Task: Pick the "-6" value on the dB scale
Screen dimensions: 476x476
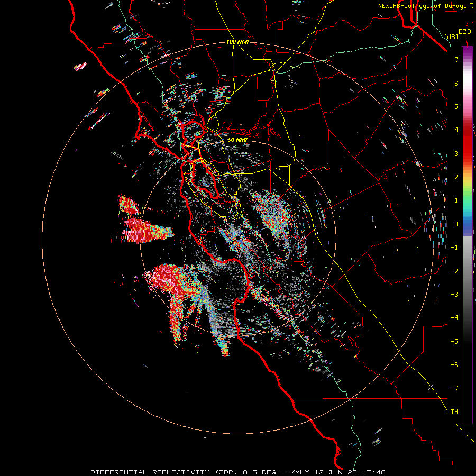Action: [x=454, y=364]
